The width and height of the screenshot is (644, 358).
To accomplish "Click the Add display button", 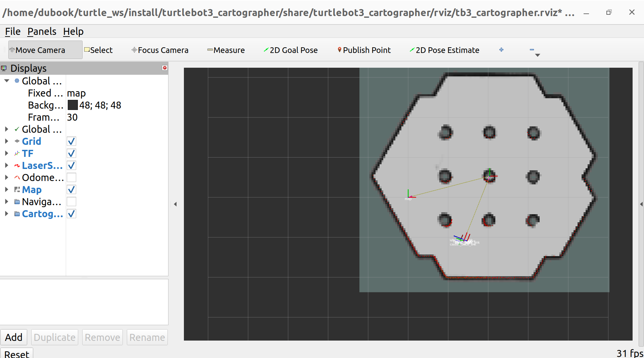I will pos(14,337).
